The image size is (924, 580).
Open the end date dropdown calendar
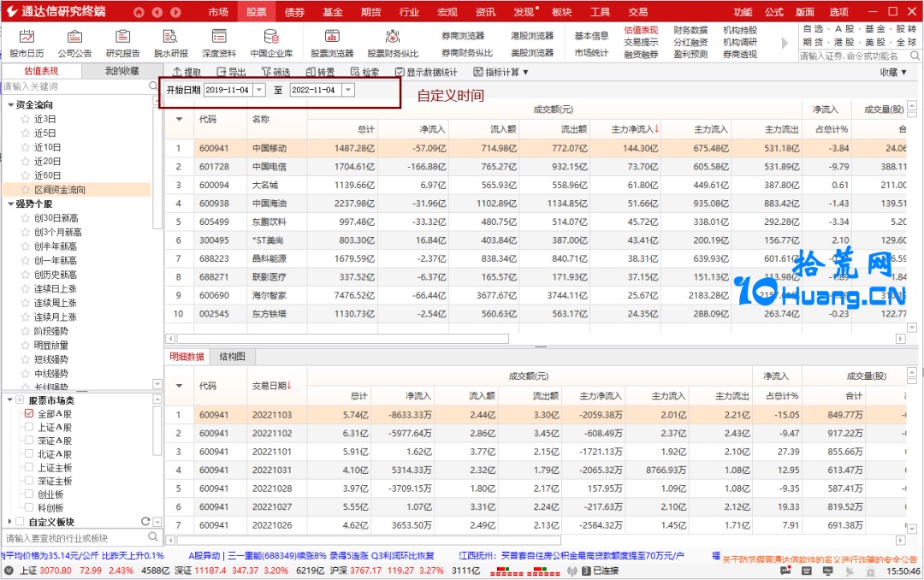click(x=348, y=90)
